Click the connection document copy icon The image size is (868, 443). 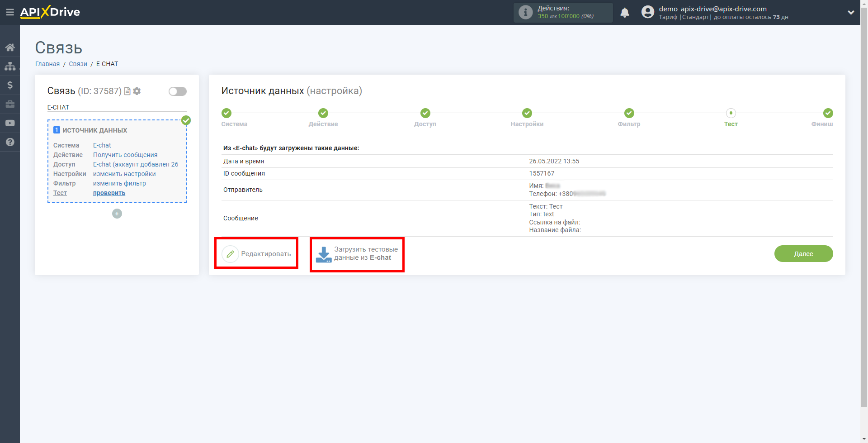pos(127,91)
